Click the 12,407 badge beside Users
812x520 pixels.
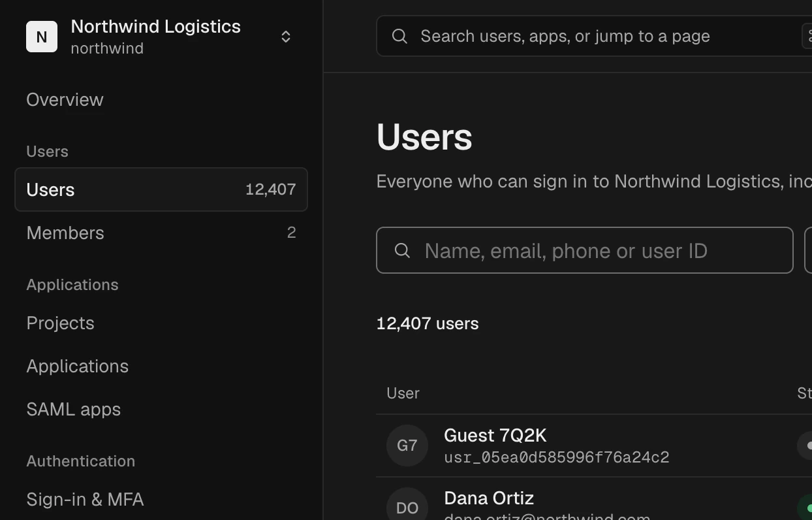pos(270,189)
